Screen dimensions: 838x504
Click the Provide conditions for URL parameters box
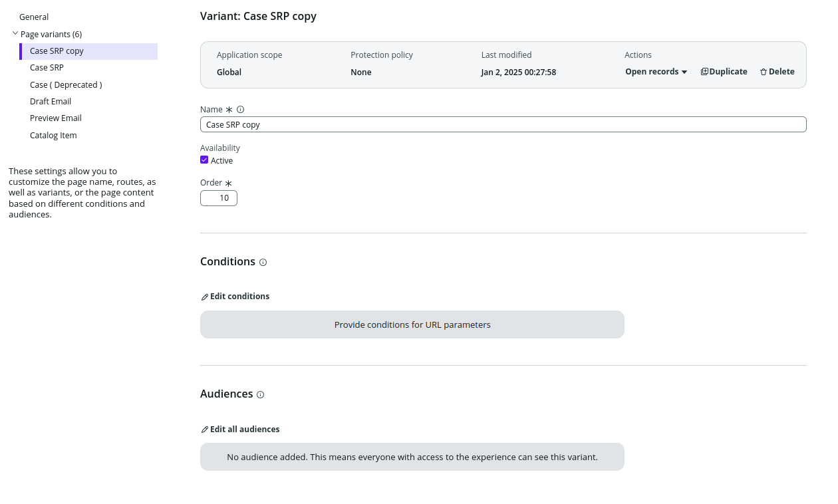pyautogui.click(x=412, y=324)
